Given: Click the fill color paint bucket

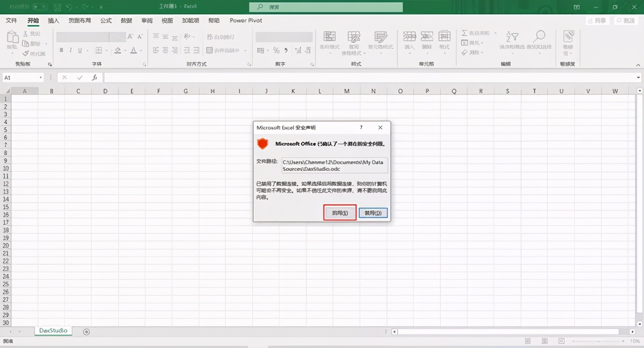Looking at the screenshot, I should point(118,50).
